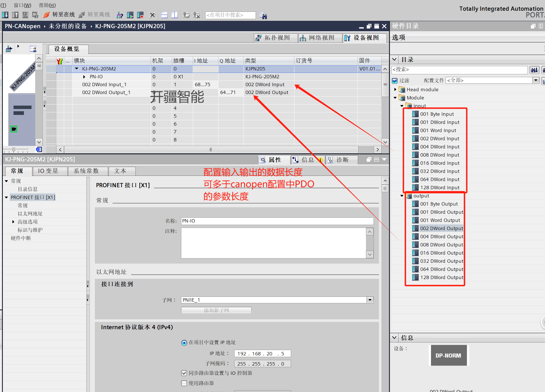
Task: Click the delete cross-reference X toolbar icon
Action: coord(152,15)
